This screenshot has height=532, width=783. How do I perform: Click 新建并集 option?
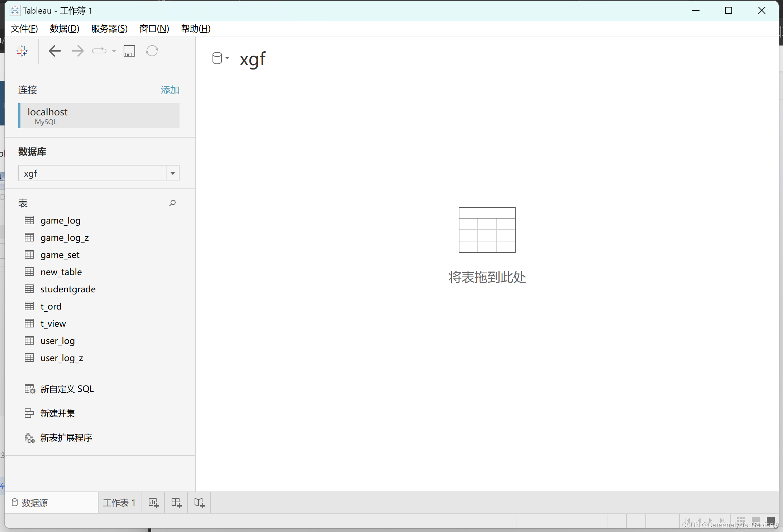[57, 413]
